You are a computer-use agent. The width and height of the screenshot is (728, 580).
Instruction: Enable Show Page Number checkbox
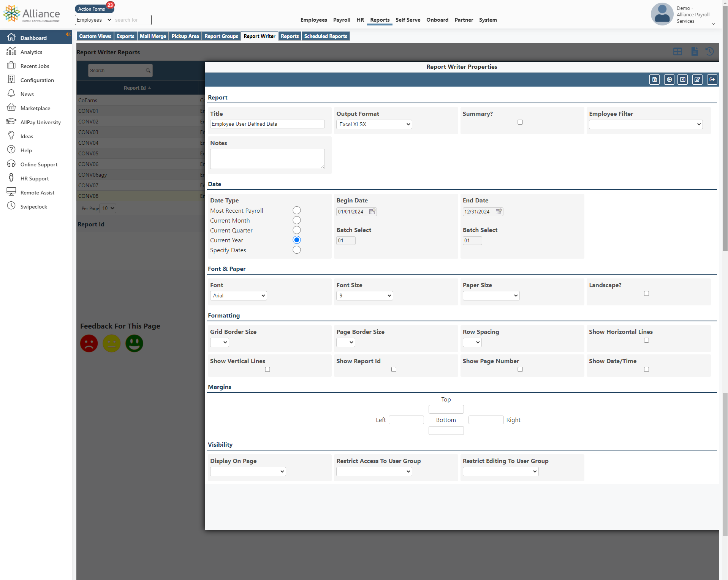[520, 370]
